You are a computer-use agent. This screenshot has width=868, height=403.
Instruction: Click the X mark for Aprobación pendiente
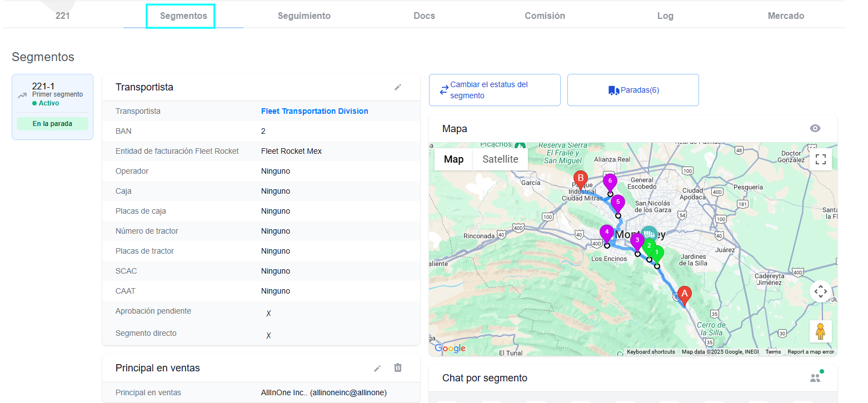(268, 313)
